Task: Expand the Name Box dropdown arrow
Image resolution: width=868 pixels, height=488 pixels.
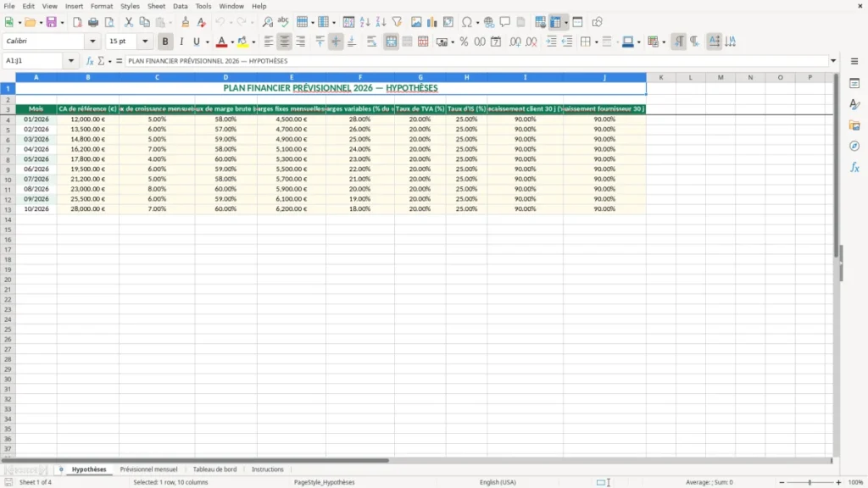Action: tap(71, 61)
